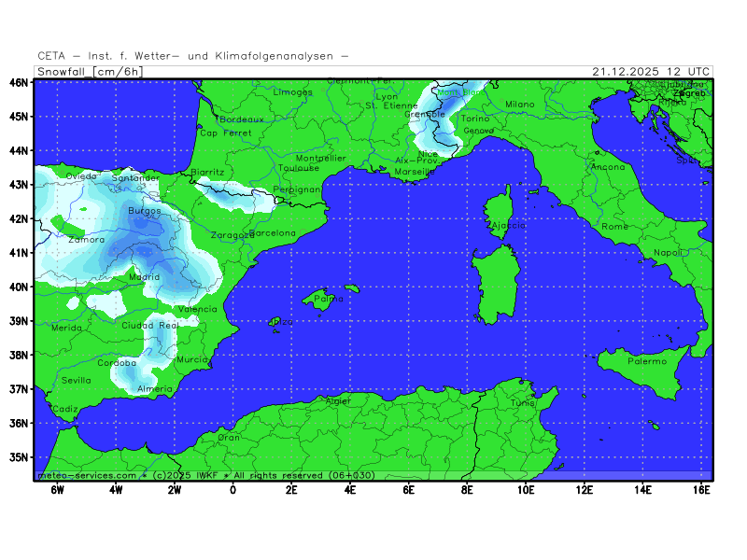
Task: Select the Barcelona label on the map
Action: 273,232
